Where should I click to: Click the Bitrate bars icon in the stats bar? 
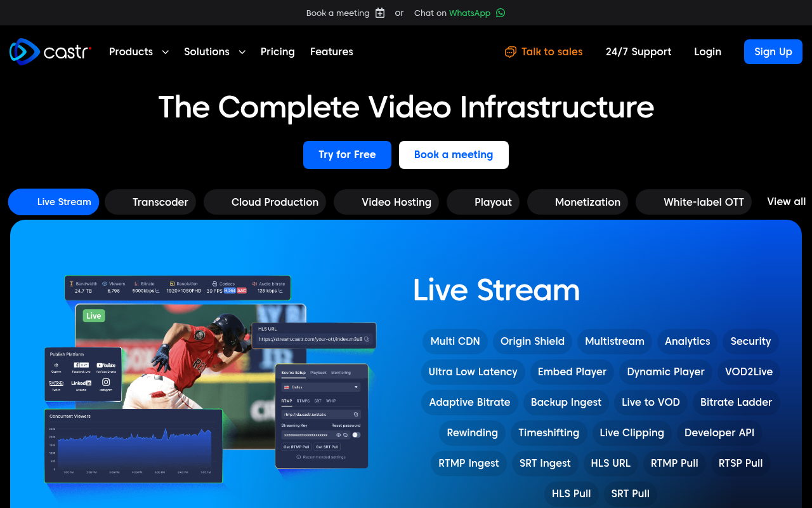pos(136,284)
